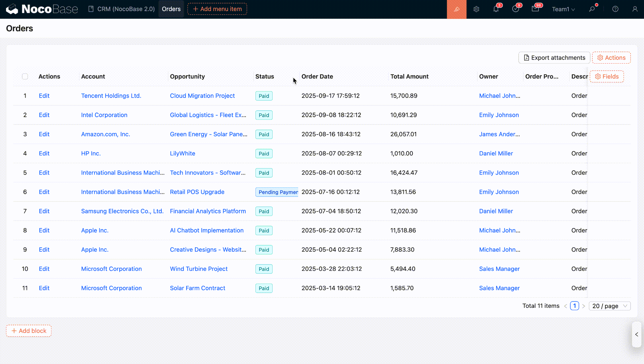Click the help question mark icon

click(615, 9)
